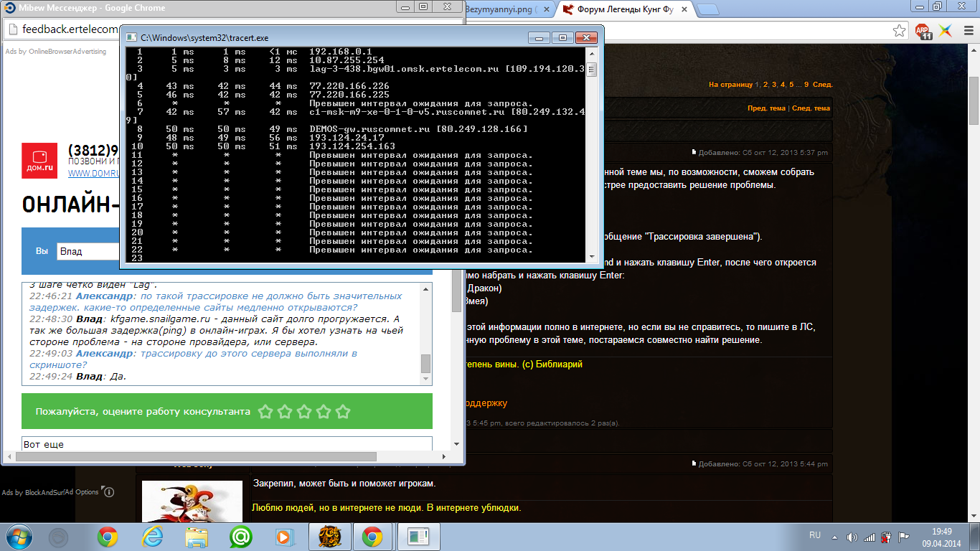Bookmark this page with the star icon
980x551 pixels.
(x=899, y=31)
